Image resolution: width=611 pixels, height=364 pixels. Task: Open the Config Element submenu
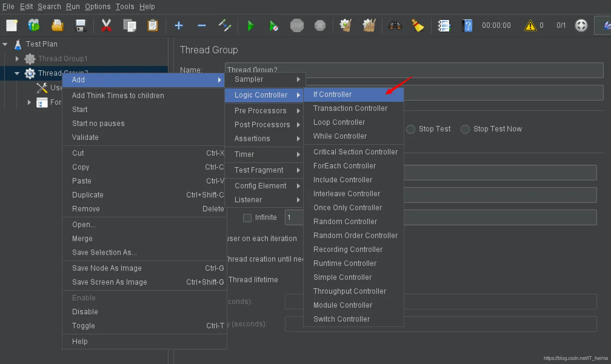pos(265,186)
